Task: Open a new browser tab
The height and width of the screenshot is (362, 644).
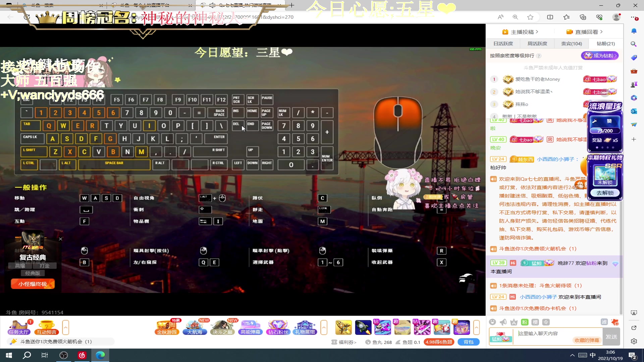Action: point(292,5)
